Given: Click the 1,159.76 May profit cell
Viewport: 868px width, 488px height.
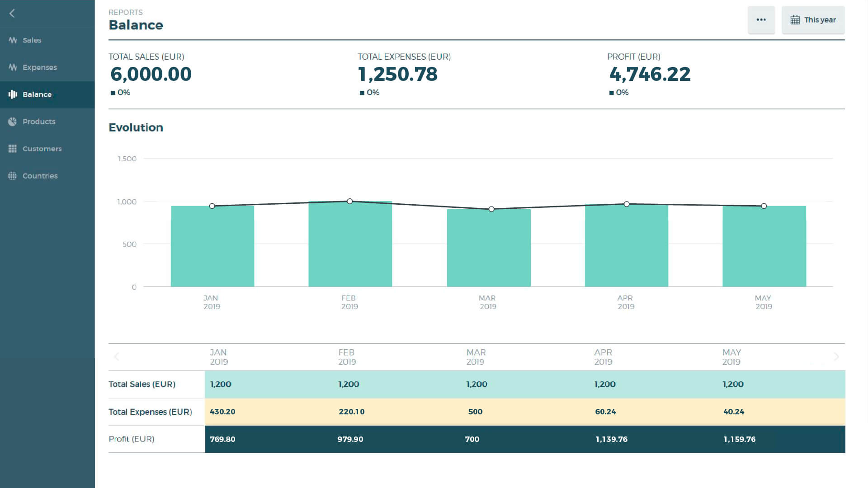Looking at the screenshot, I should coord(740,439).
